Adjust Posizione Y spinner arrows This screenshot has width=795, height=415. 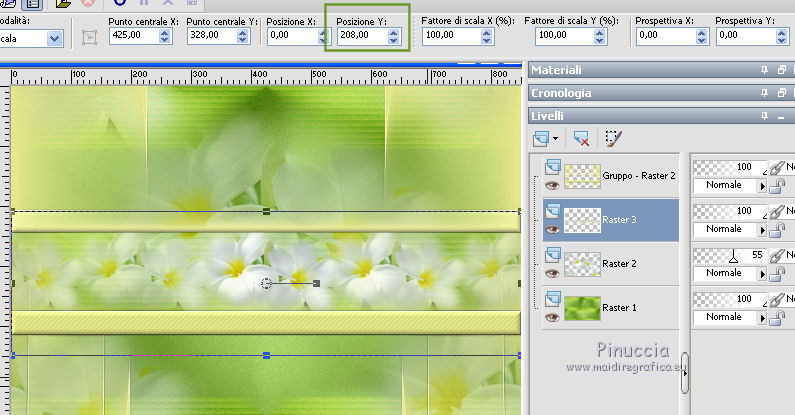click(393, 35)
